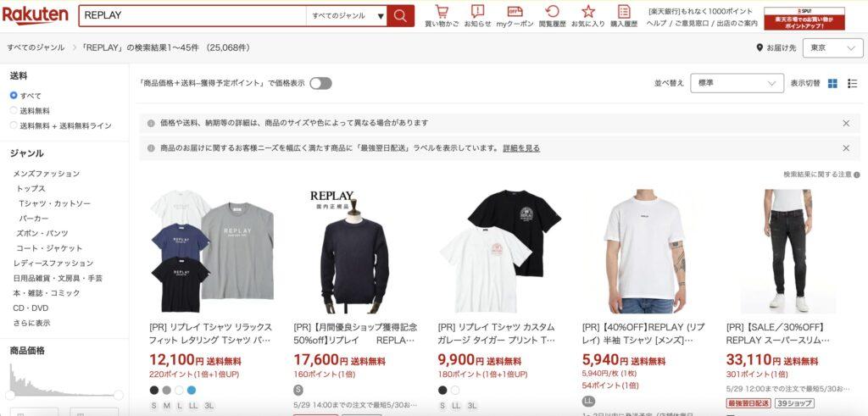The width and height of the screenshot is (868, 416).
Task: Click さらに表示 to show more genres
Action: 32,323
